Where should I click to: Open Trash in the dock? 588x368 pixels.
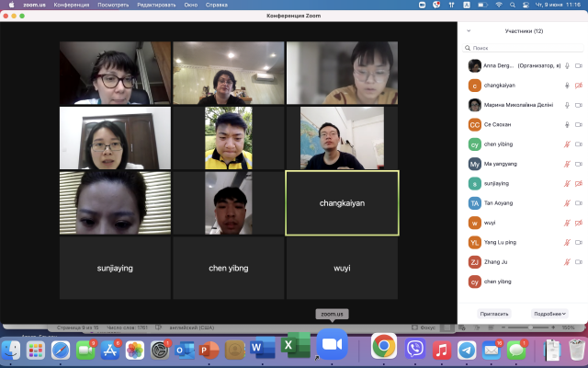click(577, 350)
